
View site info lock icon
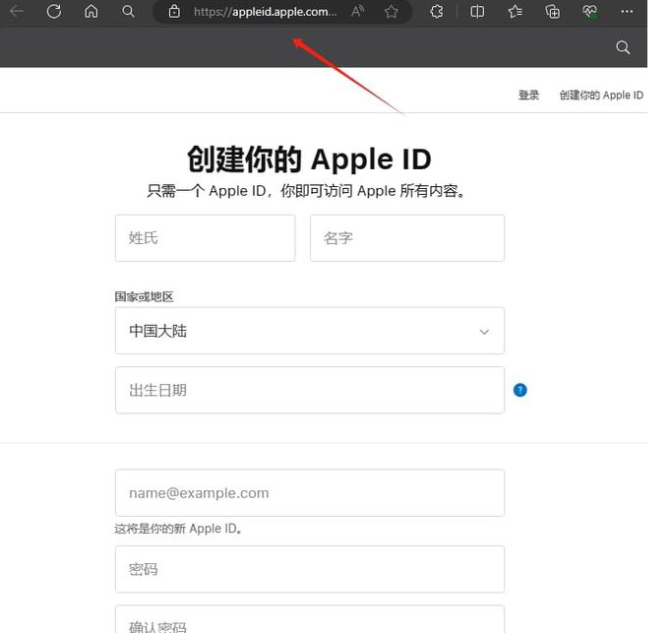coord(174,12)
